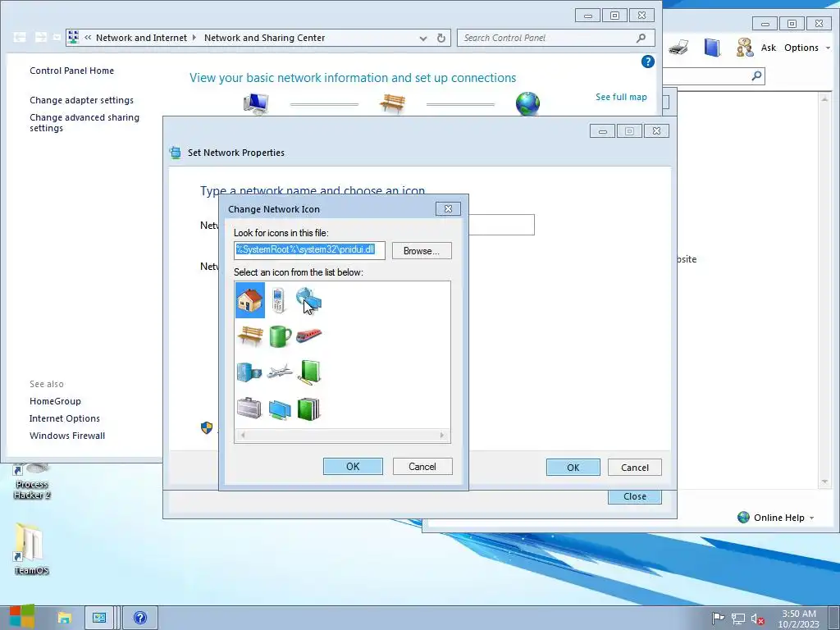Open File Explorer from taskbar
Screen dimensions: 840x630
[64, 619]
